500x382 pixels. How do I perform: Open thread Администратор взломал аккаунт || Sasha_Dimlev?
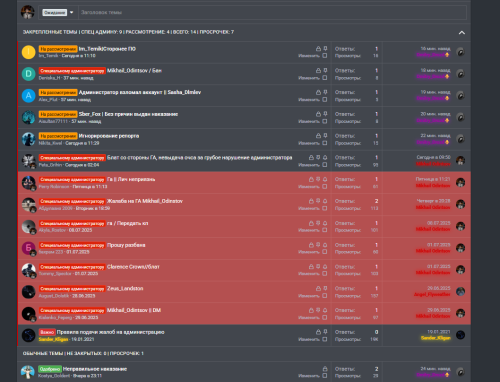pos(140,92)
